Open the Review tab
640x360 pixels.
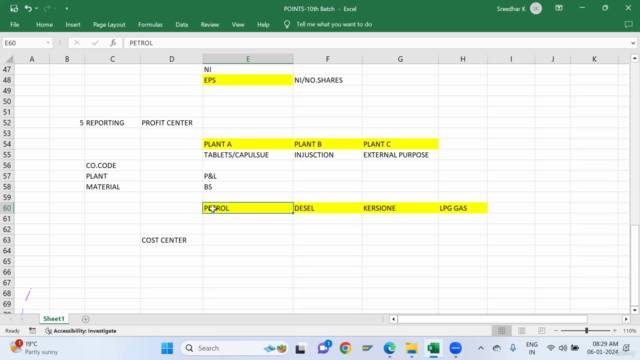click(x=210, y=24)
